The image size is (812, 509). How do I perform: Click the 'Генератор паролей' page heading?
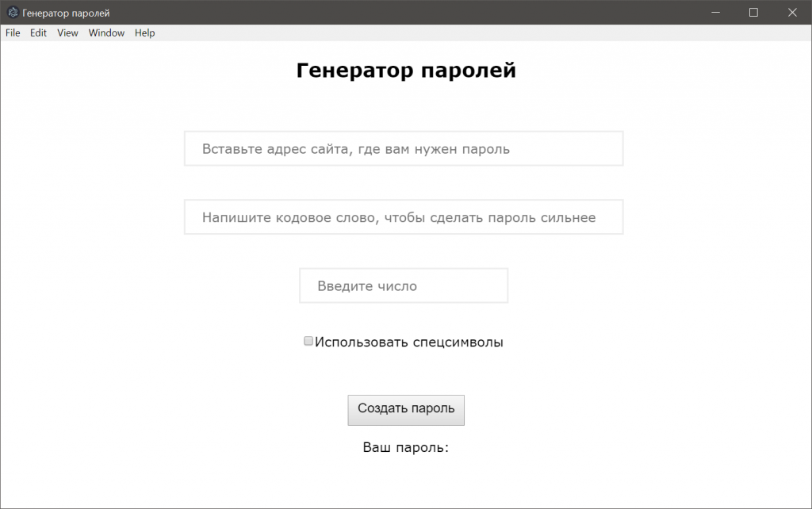(x=406, y=71)
